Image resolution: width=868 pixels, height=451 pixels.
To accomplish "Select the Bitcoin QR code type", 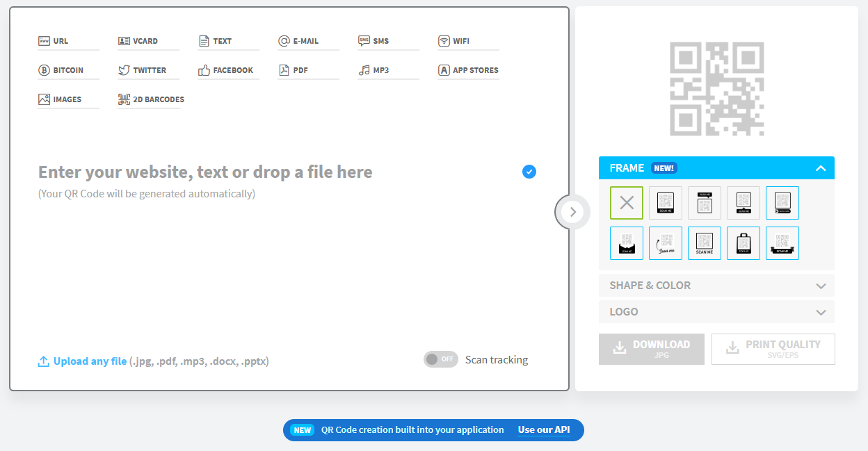I will coord(61,70).
